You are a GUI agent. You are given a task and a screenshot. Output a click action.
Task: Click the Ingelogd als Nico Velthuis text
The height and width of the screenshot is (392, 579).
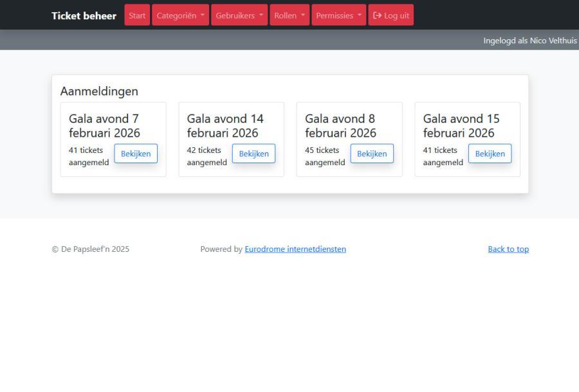pyautogui.click(x=529, y=40)
